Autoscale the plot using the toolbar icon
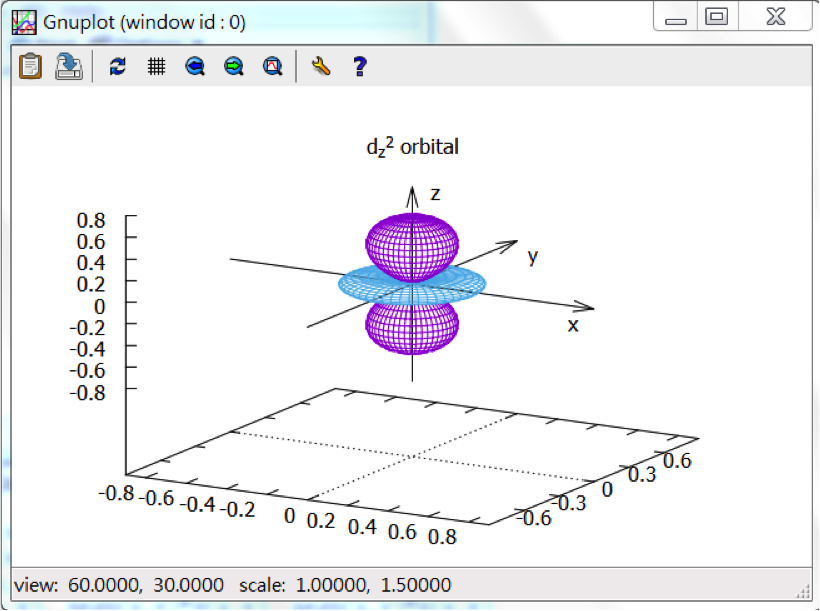Viewport: 820px width, 611px height. click(x=272, y=67)
